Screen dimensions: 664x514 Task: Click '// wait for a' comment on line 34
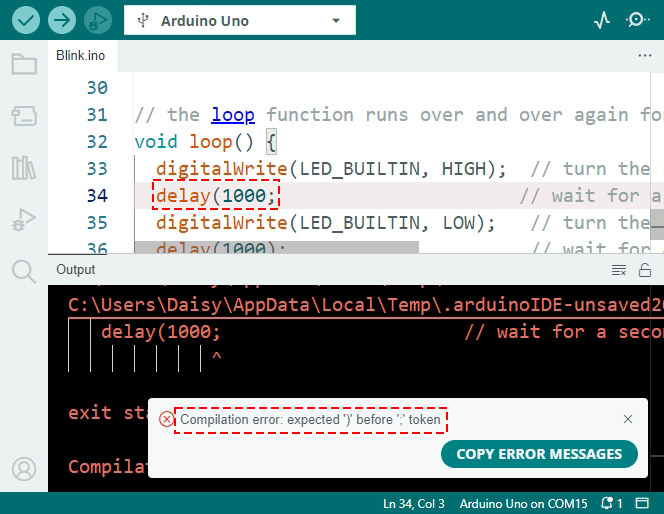click(591, 196)
